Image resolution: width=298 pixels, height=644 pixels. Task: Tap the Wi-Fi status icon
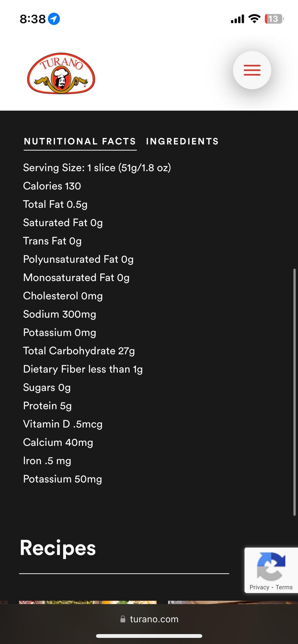pos(254,19)
